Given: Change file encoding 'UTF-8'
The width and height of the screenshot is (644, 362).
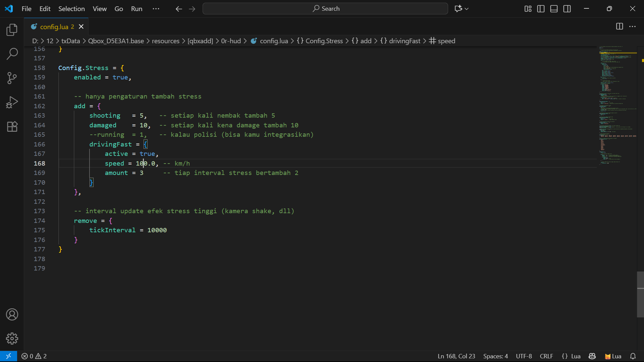Looking at the screenshot, I should pos(524,356).
